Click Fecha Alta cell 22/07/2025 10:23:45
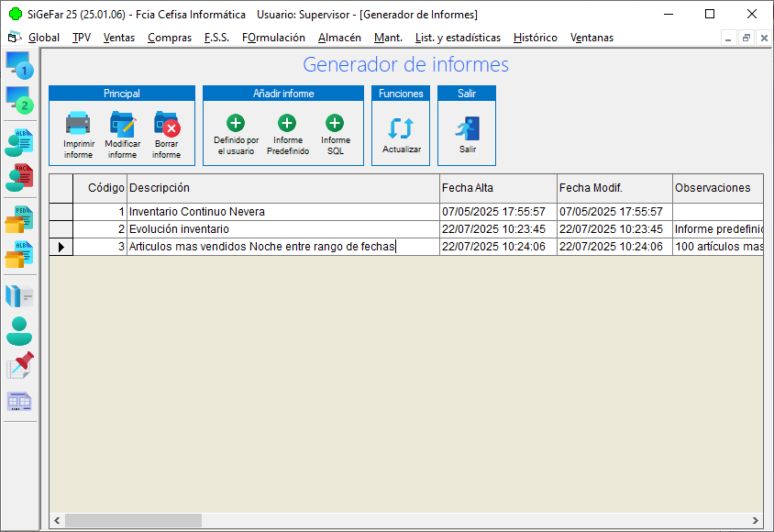Viewport: 774px width, 532px height. [498, 229]
